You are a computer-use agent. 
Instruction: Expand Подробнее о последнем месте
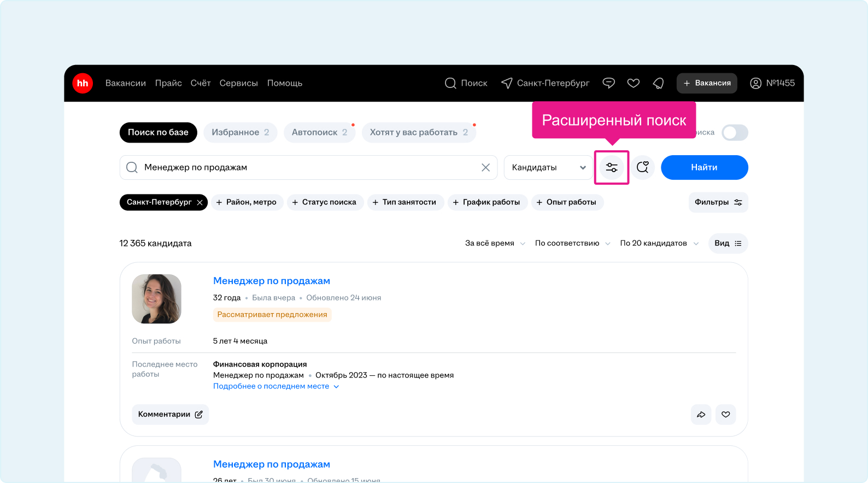pyautogui.click(x=276, y=386)
